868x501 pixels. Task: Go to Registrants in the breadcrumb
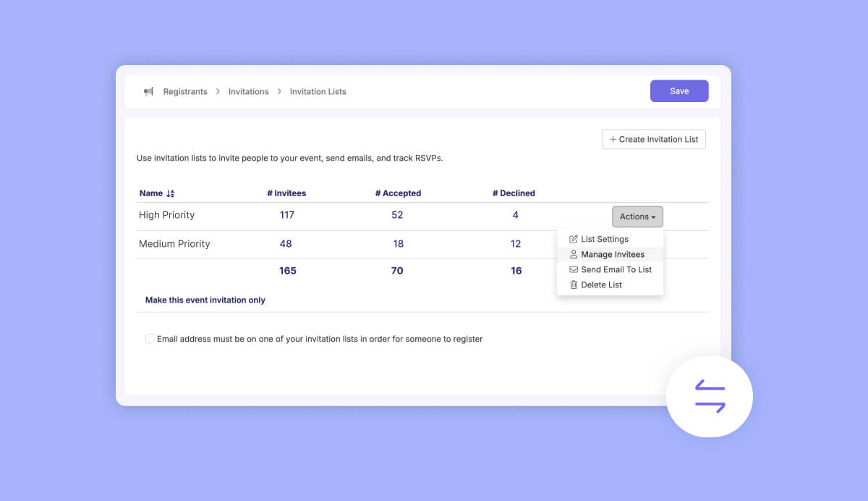pyautogui.click(x=185, y=92)
